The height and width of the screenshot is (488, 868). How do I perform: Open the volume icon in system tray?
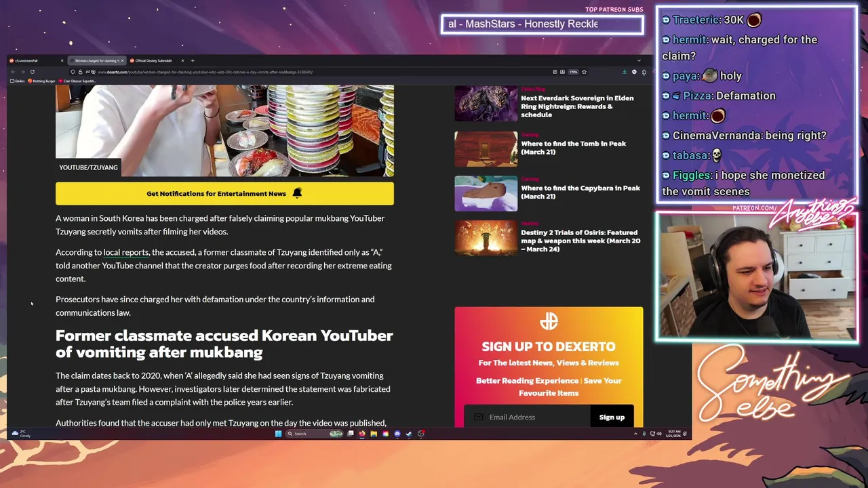coord(659,434)
